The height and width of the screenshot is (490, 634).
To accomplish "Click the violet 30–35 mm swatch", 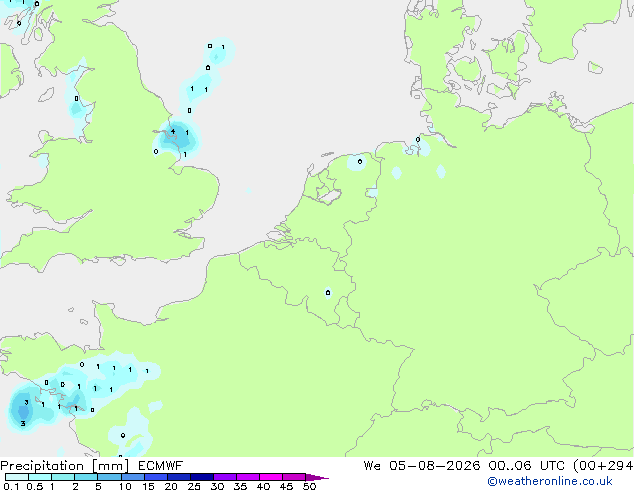I will [x=224, y=477].
